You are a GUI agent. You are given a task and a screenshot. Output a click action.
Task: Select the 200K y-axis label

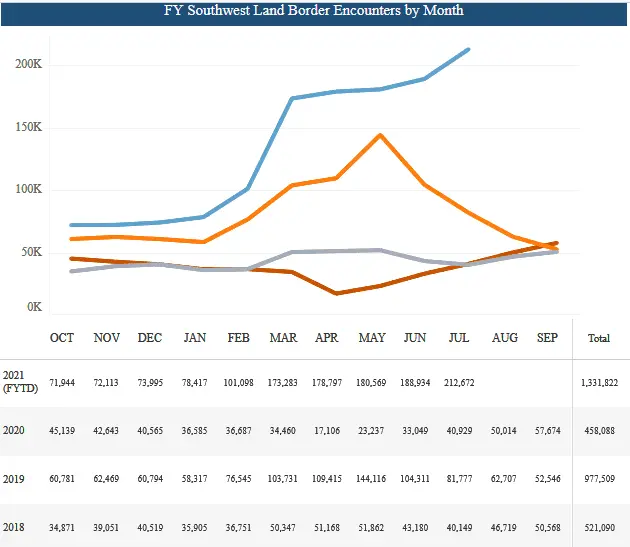click(29, 64)
